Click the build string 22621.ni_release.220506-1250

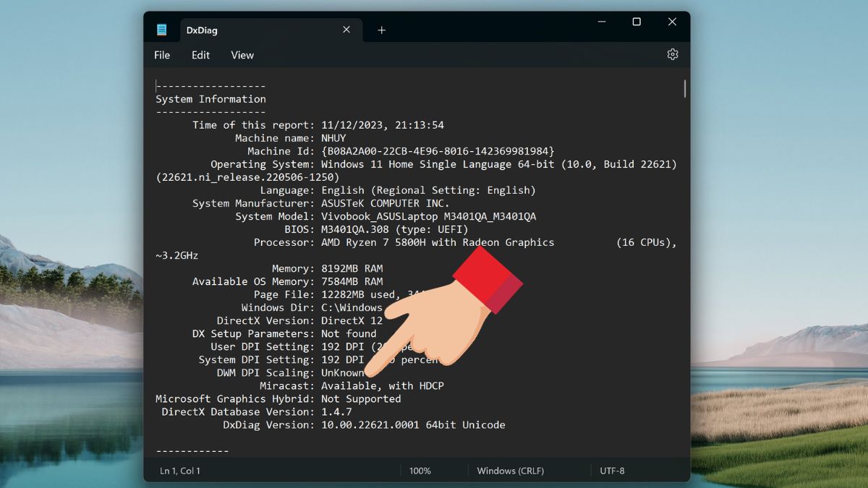(x=248, y=177)
